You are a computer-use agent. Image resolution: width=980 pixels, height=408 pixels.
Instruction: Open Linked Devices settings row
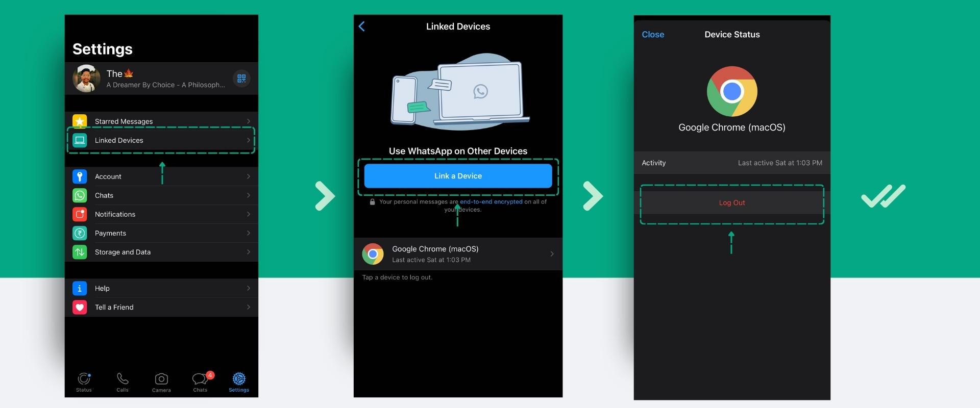click(x=161, y=140)
